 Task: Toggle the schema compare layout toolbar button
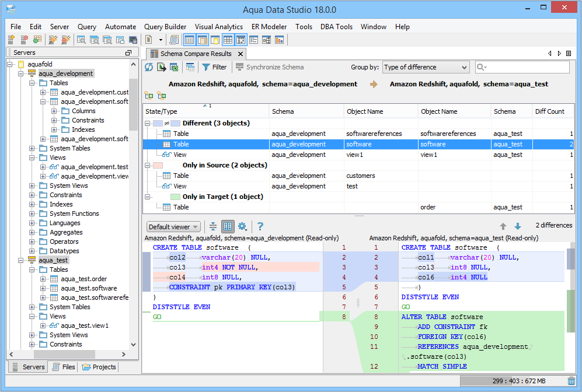click(x=241, y=40)
